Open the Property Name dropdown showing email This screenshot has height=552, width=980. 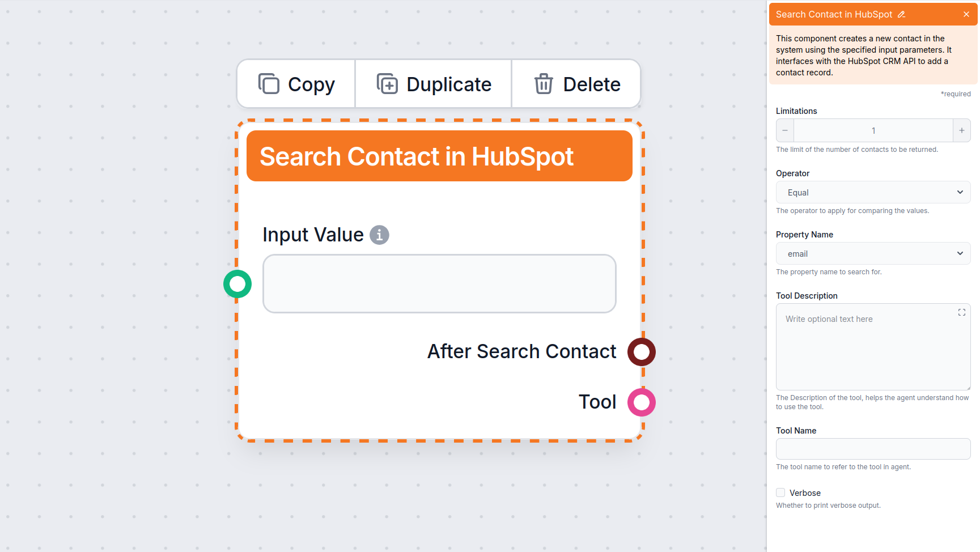873,254
